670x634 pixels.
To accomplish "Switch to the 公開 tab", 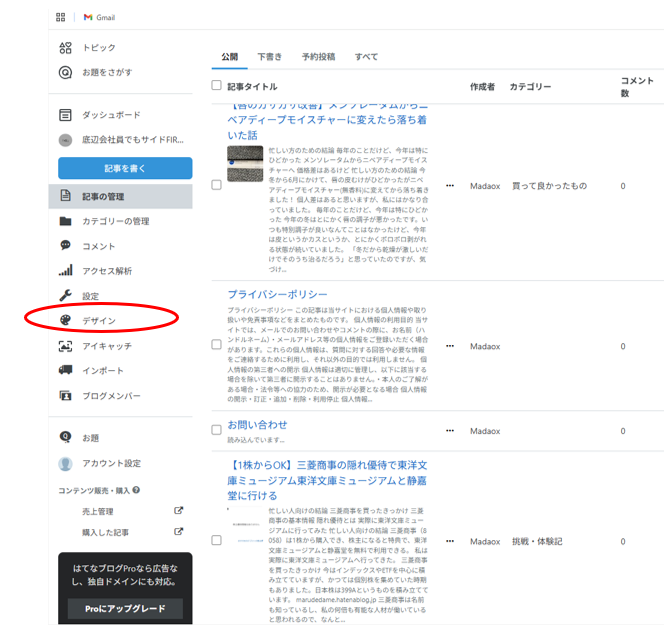I will 229,57.
